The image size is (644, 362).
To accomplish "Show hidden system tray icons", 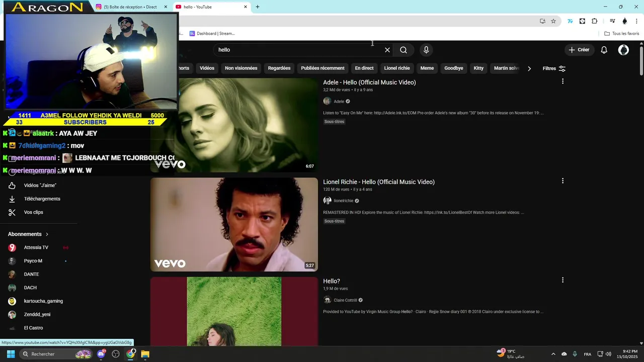I will pyautogui.click(x=553, y=354).
